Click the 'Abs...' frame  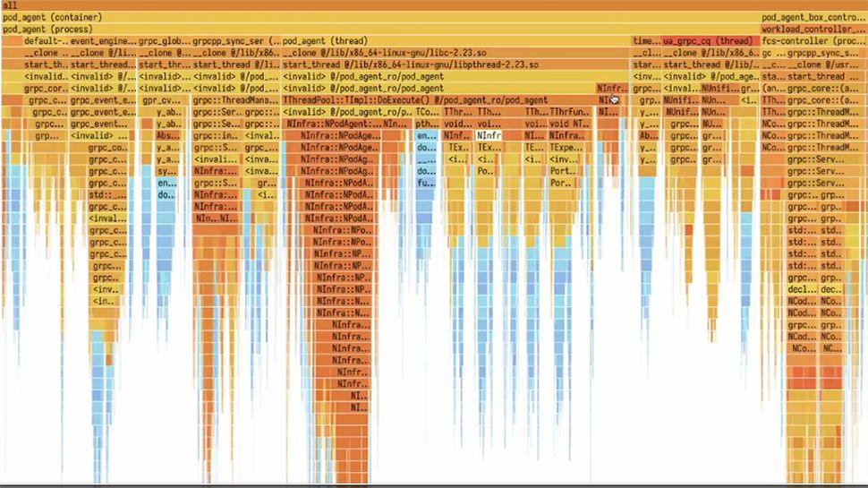coord(168,135)
